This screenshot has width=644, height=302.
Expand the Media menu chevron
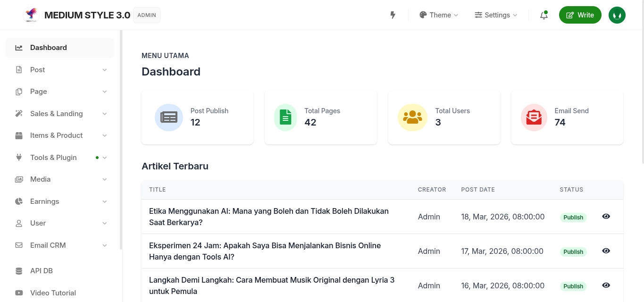[x=105, y=179]
